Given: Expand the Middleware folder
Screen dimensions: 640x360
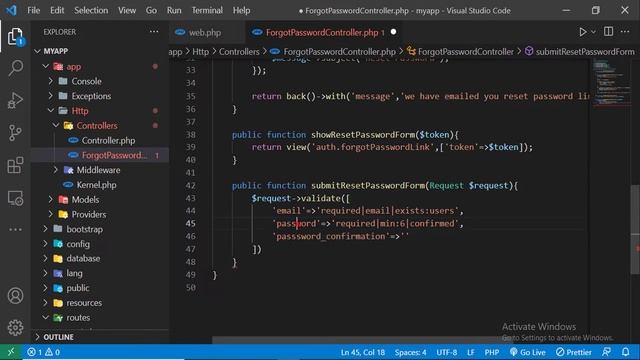Looking at the screenshot, I should (x=56, y=170).
